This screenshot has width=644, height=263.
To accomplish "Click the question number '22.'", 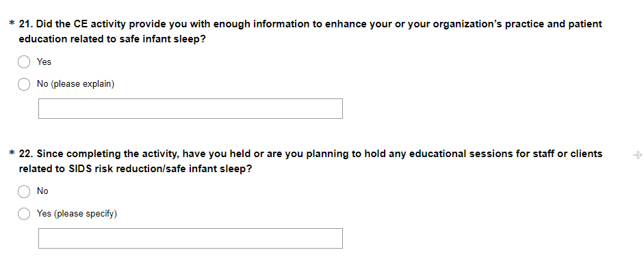I will point(26,154).
